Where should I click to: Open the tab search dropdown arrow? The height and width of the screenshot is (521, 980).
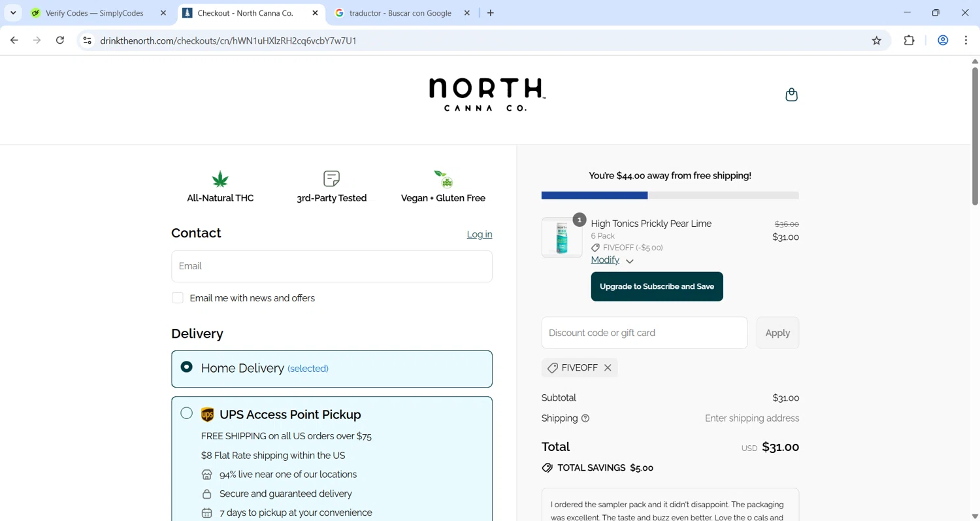pyautogui.click(x=13, y=13)
